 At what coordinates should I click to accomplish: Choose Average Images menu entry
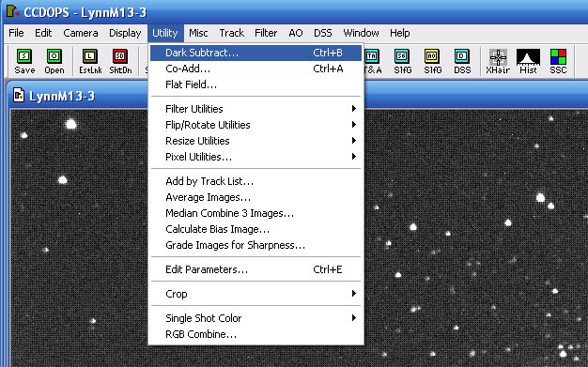pyautogui.click(x=256, y=197)
